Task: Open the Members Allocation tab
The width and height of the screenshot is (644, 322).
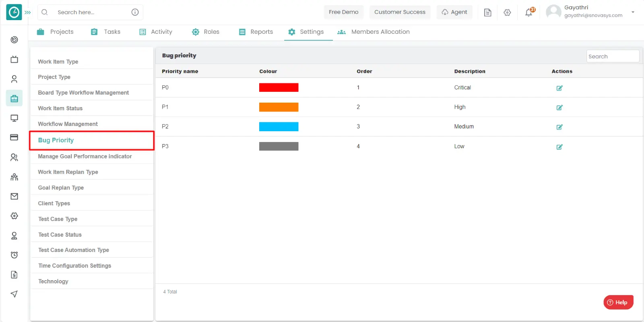Action: coord(374,32)
